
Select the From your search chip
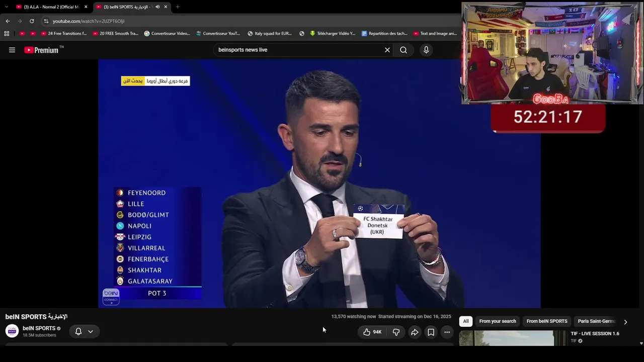(498, 321)
